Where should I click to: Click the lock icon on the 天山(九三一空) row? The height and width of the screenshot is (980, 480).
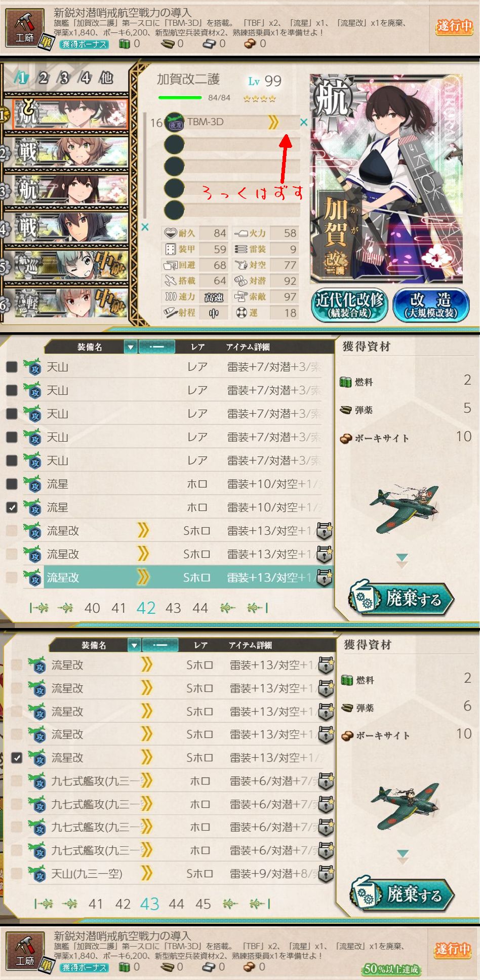(325, 873)
